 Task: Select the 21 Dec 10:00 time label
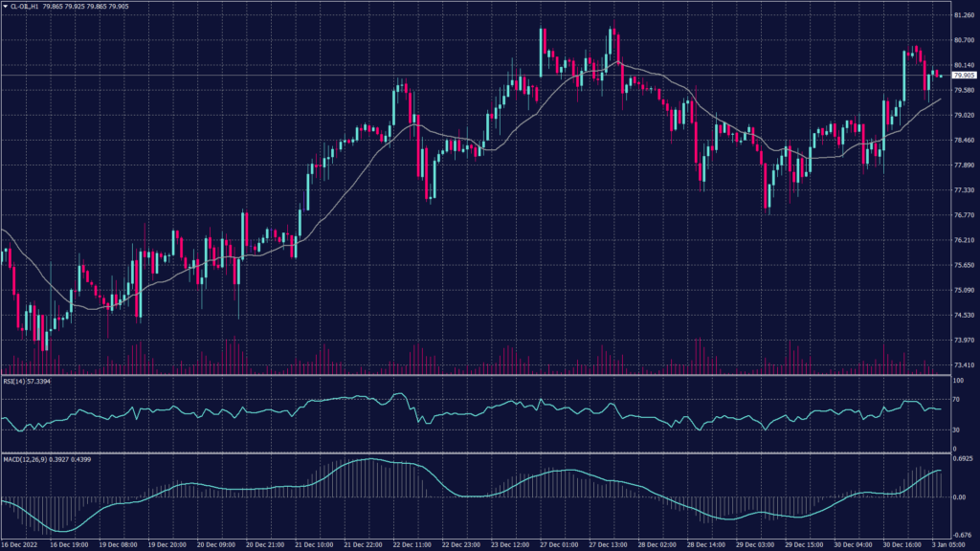click(x=312, y=544)
